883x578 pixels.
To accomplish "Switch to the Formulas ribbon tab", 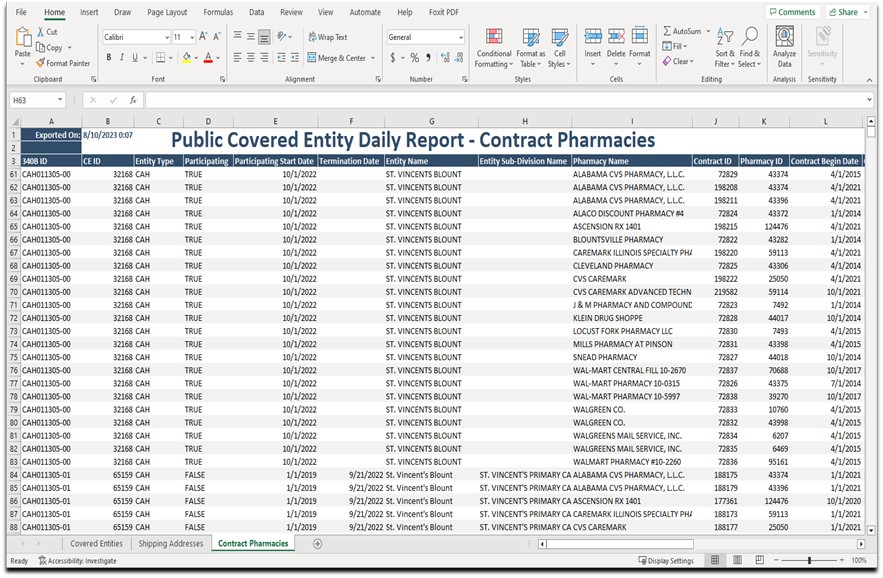I will click(218, 12).
